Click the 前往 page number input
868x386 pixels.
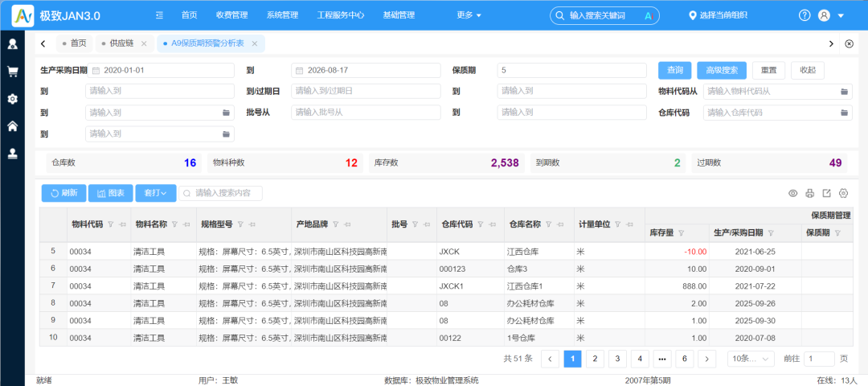(x=819, y=359)
